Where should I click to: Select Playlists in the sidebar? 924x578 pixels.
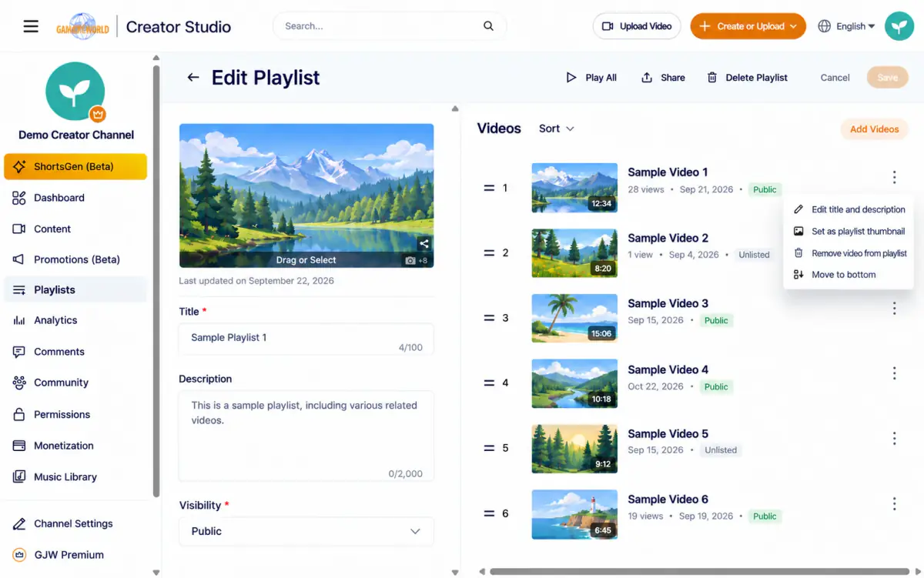tap(75, 290)
